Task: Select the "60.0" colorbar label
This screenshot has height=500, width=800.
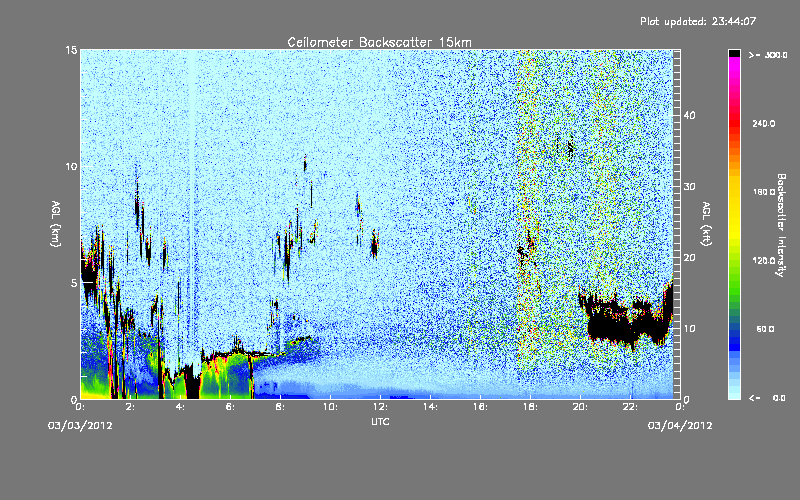Action: (765, 329)
